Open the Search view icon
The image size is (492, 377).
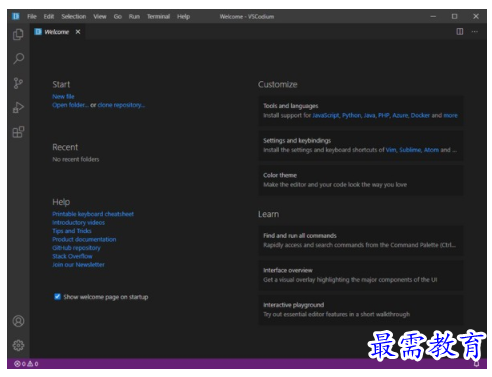click(x=18, y=59)
